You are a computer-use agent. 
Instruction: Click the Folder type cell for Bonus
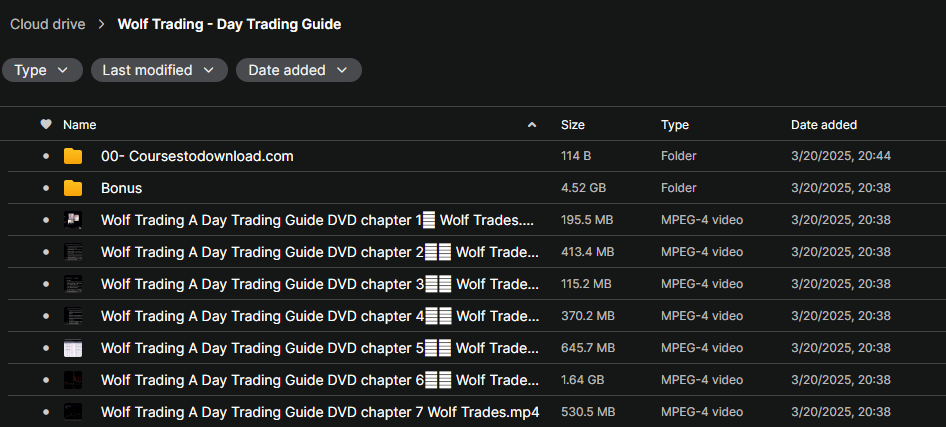tap(678, 188)
